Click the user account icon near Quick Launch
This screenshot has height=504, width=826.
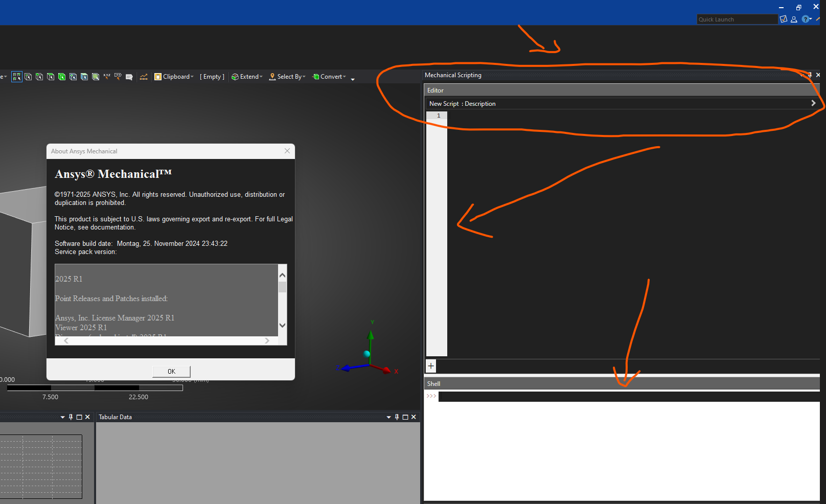(x=794, y=19)
